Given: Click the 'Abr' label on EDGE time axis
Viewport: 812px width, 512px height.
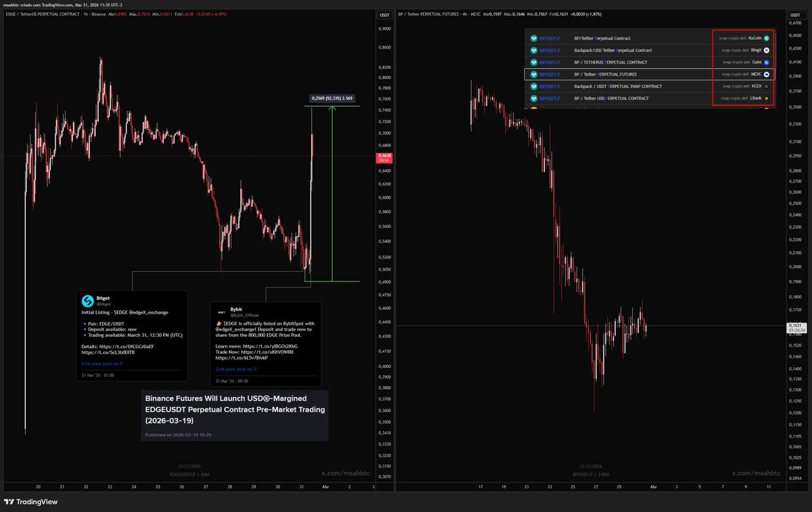Looking at the screenshot, I should [x=325, y=486].
